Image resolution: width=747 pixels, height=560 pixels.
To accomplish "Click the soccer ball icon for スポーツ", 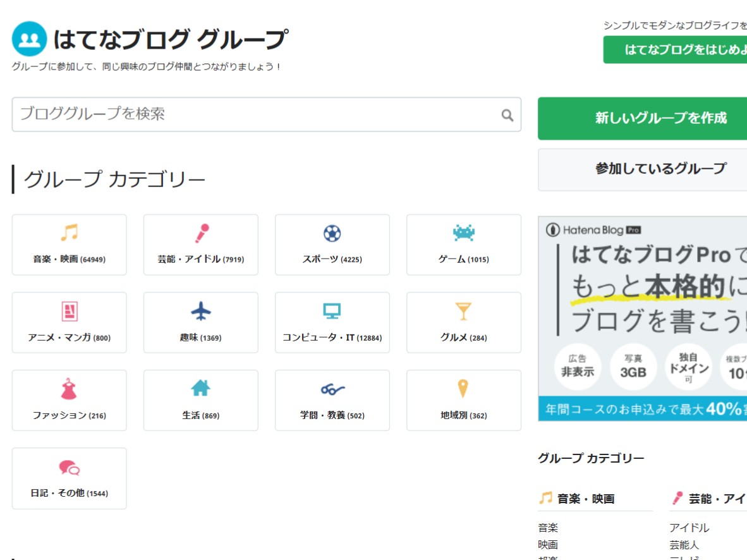I will (332, 233).
